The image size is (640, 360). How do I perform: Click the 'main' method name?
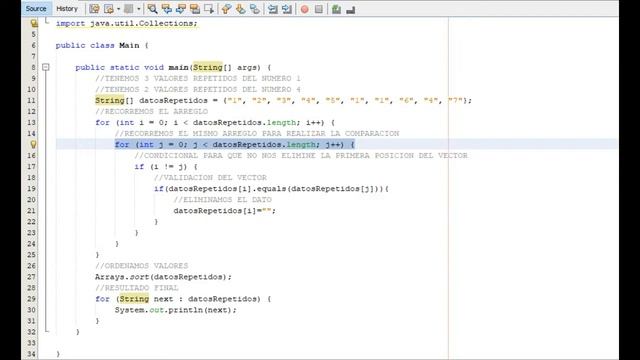[178, 67]
